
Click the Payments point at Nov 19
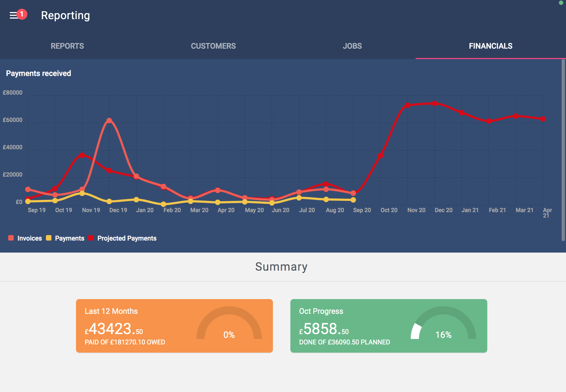point(82,193)
